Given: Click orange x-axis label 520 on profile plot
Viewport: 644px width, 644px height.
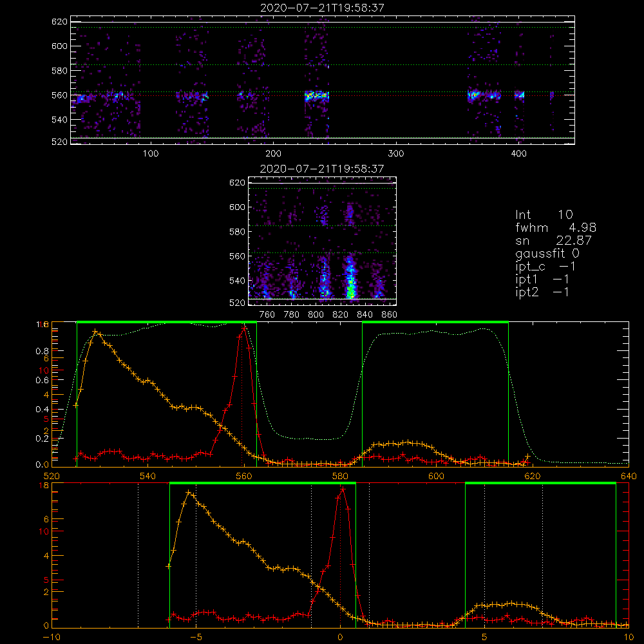Looking at the screenshot, I should 52,477.
